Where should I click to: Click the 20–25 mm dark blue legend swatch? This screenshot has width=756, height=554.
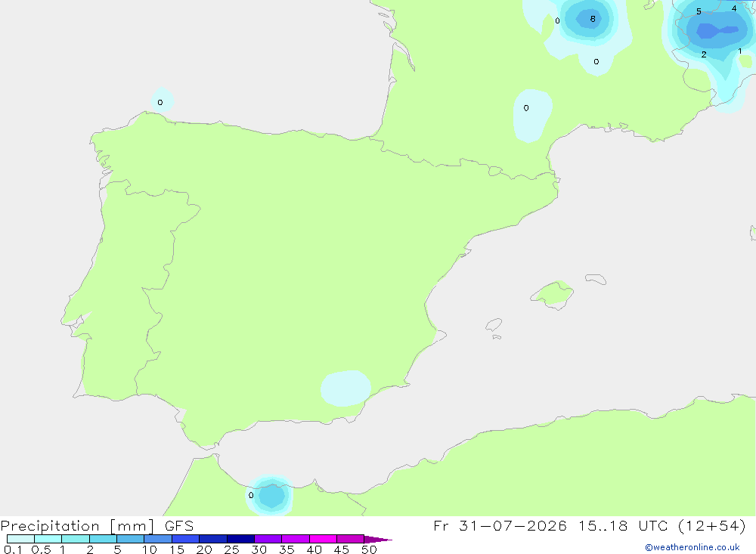(x=213, y=539)
